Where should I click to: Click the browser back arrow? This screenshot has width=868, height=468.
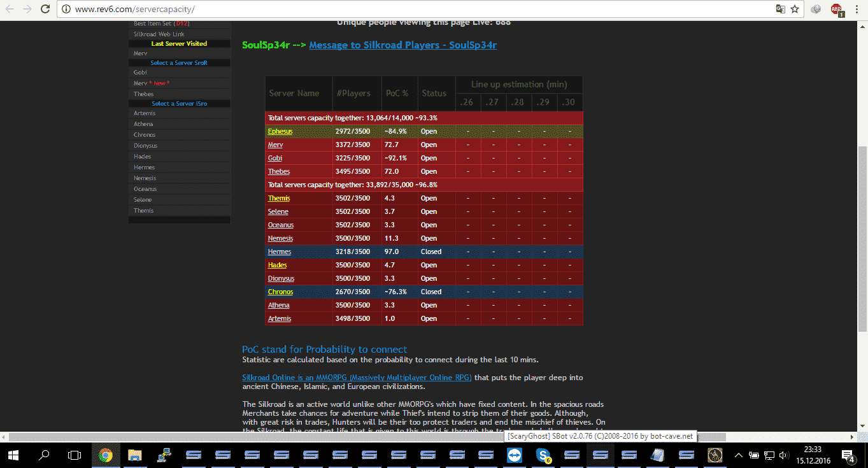pyautogui.click(x=10, y=10)
